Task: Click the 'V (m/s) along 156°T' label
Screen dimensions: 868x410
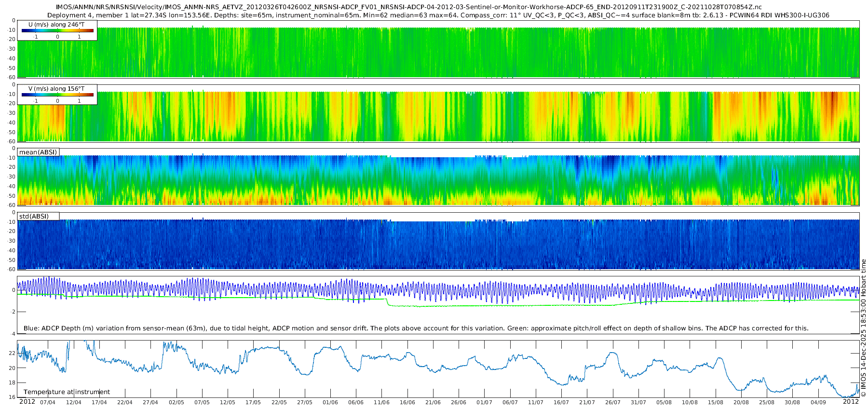Action: pos(56,89)
